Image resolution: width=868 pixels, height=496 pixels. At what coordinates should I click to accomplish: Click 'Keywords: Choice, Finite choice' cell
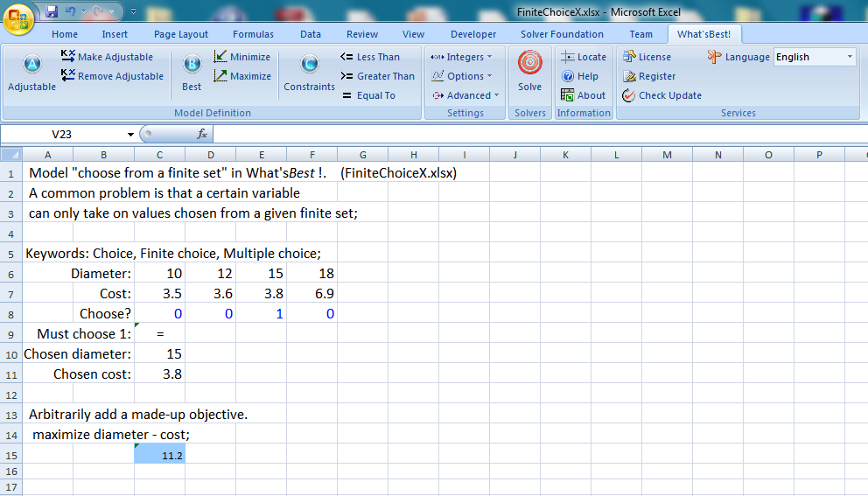pyautogui.click(x=173, y=254)
